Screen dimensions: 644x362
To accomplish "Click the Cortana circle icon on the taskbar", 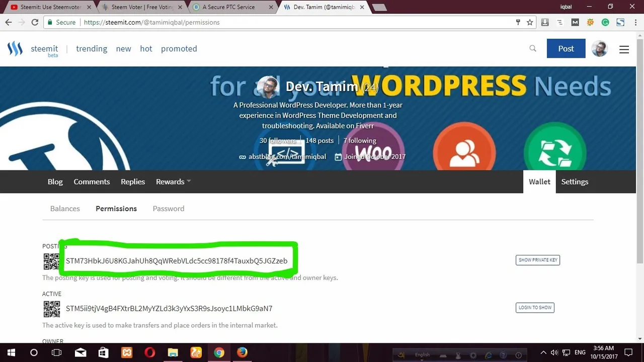I will pos(34,352).
